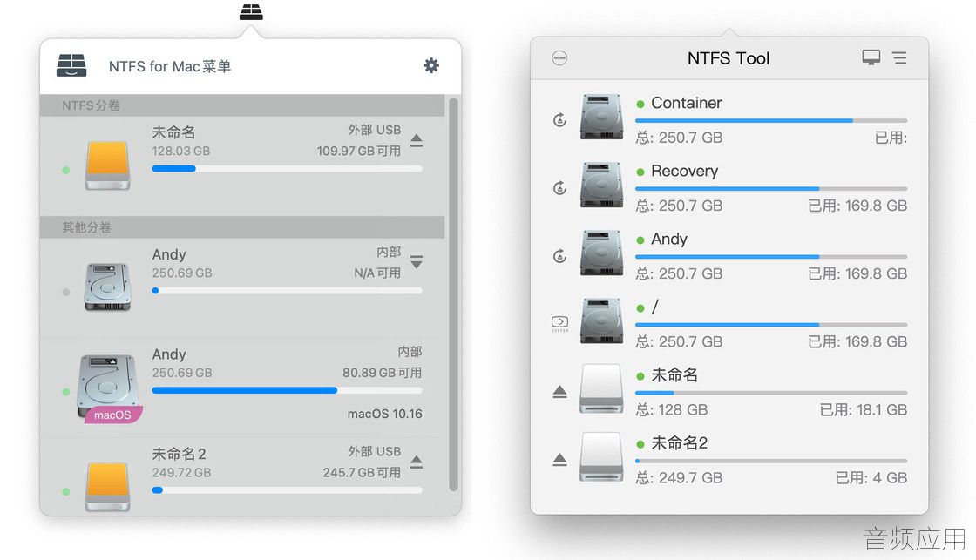The image size is (976, 560).
Task: Select the orange drive icon of 未命名 128.03 GB
Action: (x=108, y=165)
